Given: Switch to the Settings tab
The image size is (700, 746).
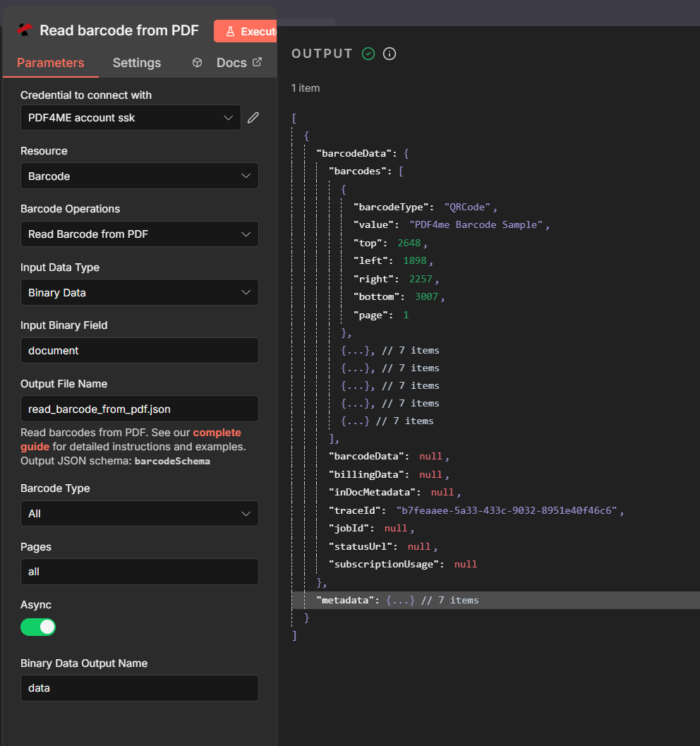Looking at the screenshot, I should [x=137, y=63].
